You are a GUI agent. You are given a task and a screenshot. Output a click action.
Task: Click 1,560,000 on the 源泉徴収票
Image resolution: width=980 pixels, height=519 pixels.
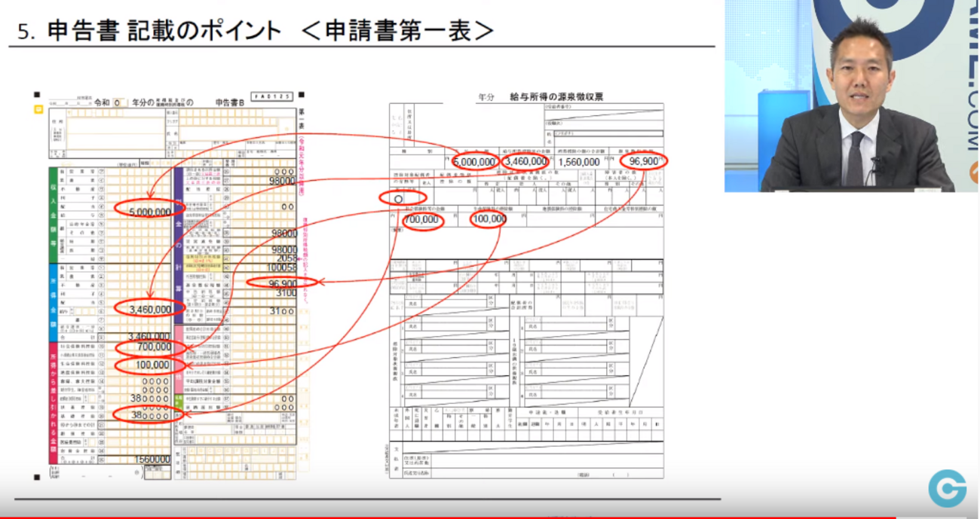pos(580,161)
